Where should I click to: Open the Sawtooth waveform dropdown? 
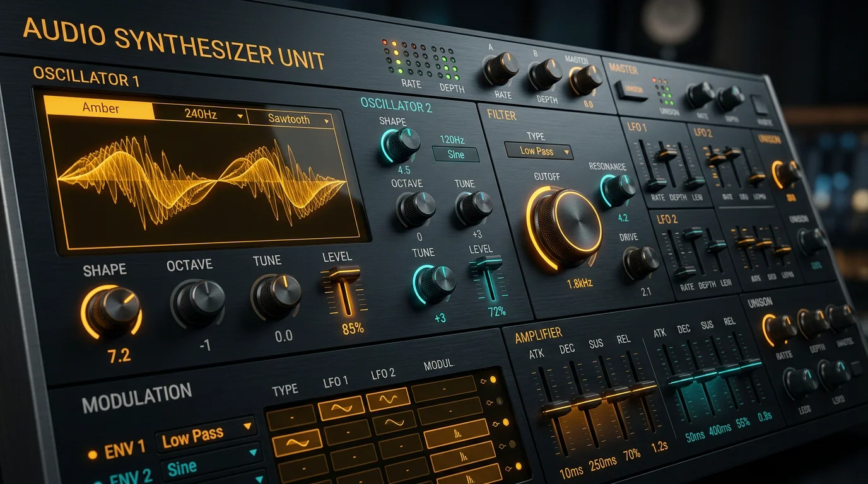(x=291, y=118)
